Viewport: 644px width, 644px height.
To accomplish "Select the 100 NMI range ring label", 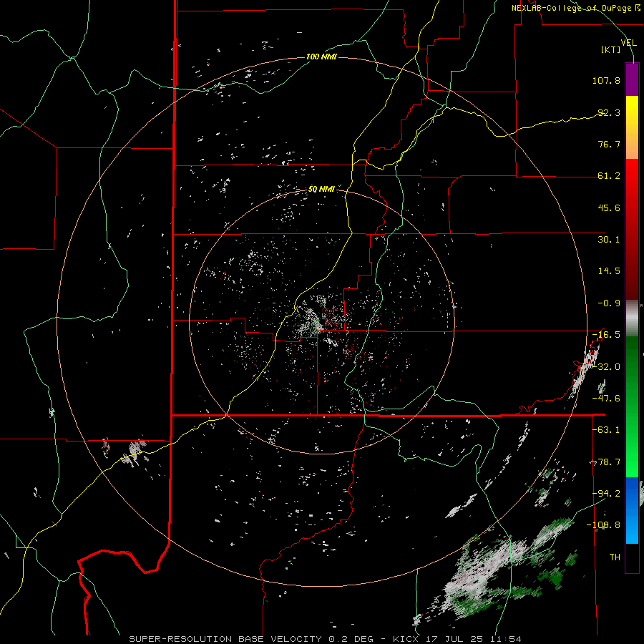I will coord(321,57).
